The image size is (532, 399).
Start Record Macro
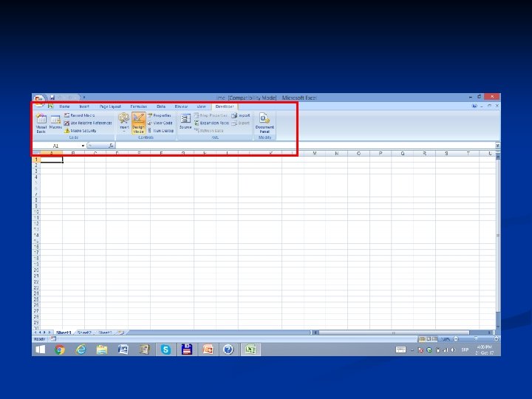80,115
